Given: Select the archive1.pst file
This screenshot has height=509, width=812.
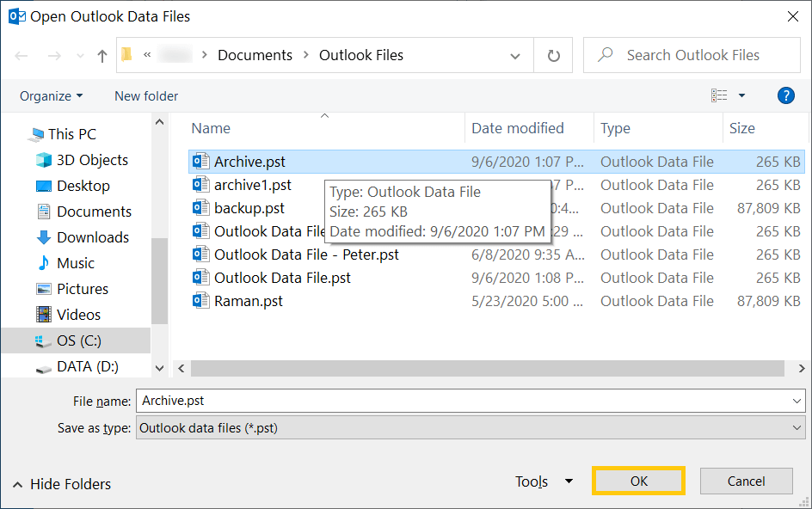Looking at the screenshot, I should [253, 185].
